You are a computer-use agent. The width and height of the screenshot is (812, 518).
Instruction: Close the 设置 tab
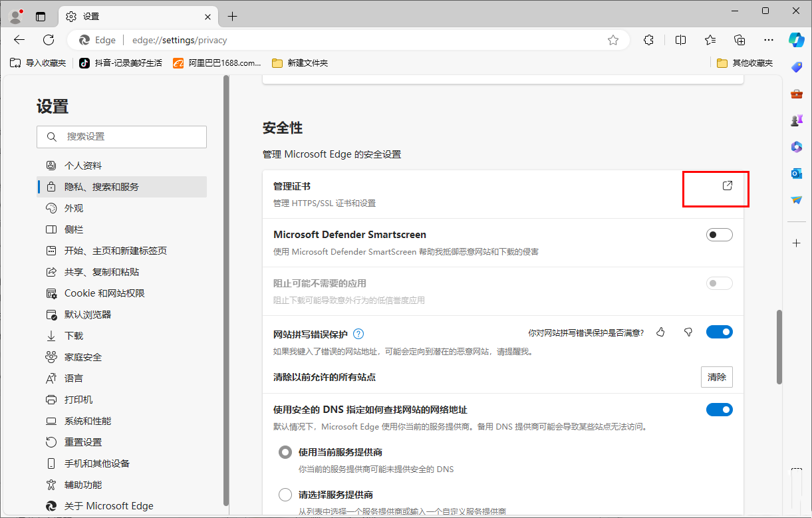[x=208, y=17]
